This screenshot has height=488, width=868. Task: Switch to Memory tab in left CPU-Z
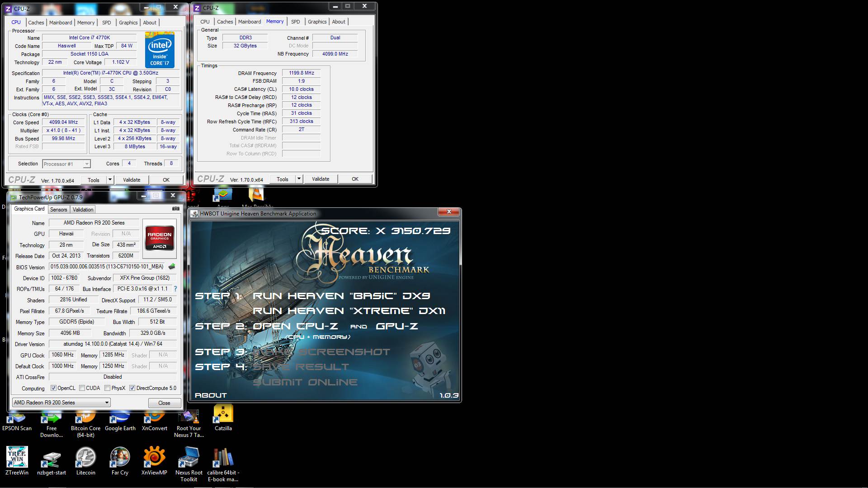86,23
